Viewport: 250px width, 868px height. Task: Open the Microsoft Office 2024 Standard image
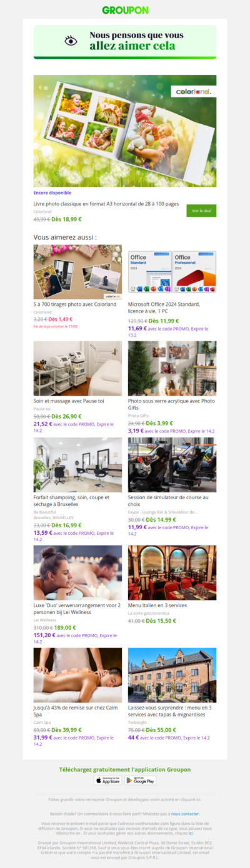tap(172, 272)
